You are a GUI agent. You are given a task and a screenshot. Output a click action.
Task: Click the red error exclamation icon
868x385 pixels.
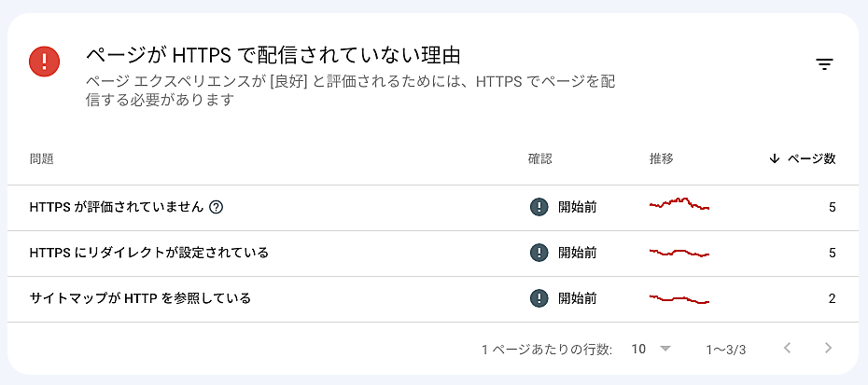tap(45, 62)
